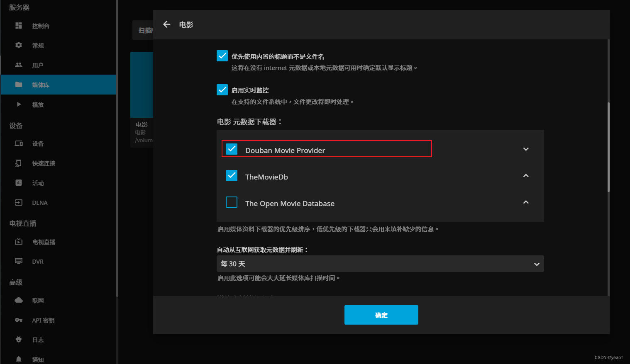
Task: Click the bug icon beside 日志
Action: 19,340
